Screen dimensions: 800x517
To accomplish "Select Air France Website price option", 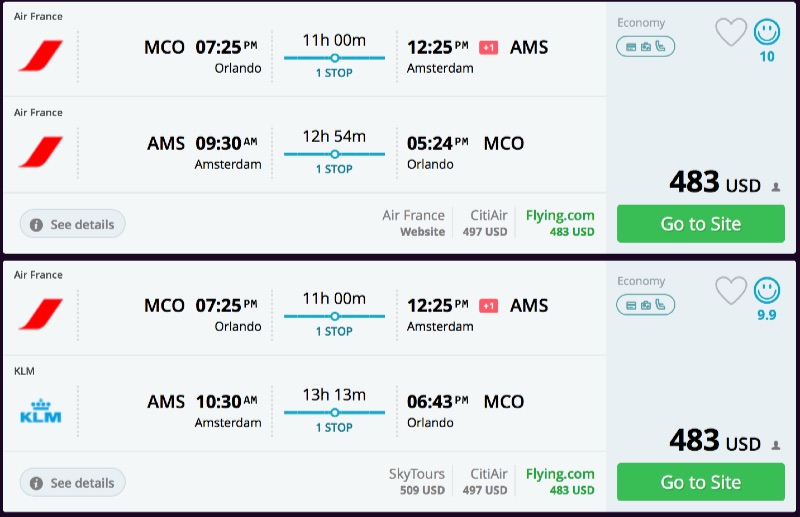I will point(413,222).
